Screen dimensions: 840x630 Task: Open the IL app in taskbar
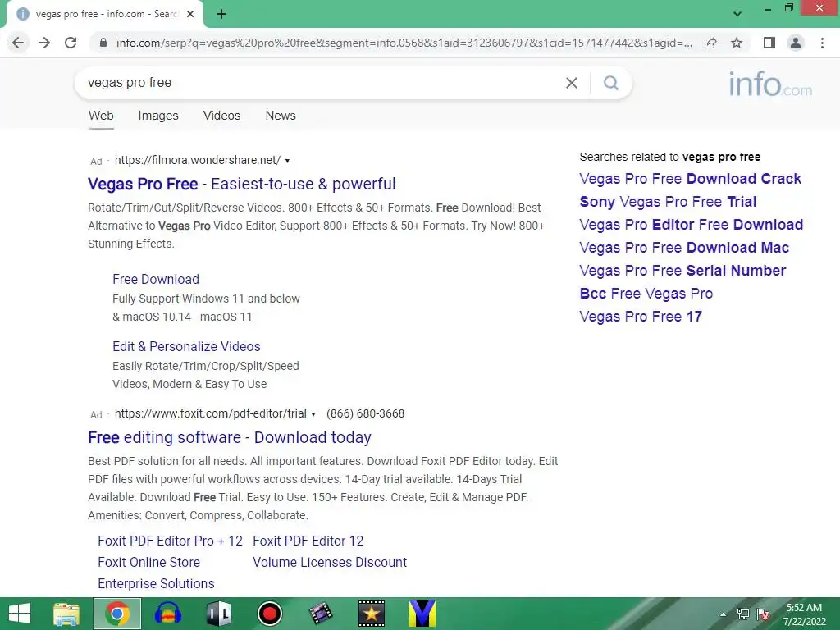(x=218, y=614)
